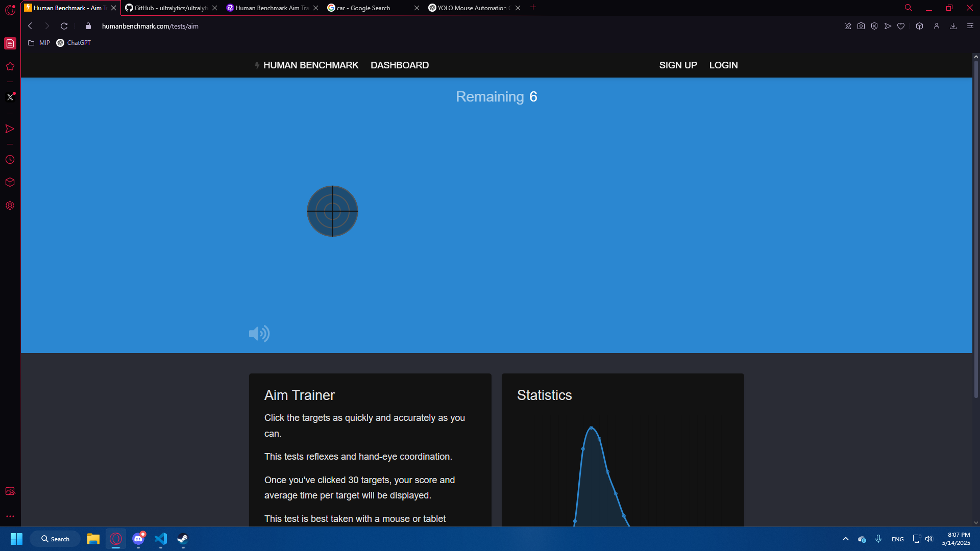
Task: Take a browser snapshot with the camera icon
Action: tap(861, 26)
